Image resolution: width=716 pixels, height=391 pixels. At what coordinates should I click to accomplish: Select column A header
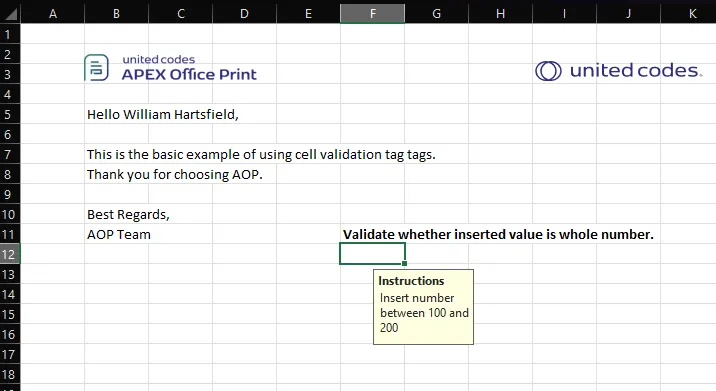53,14
